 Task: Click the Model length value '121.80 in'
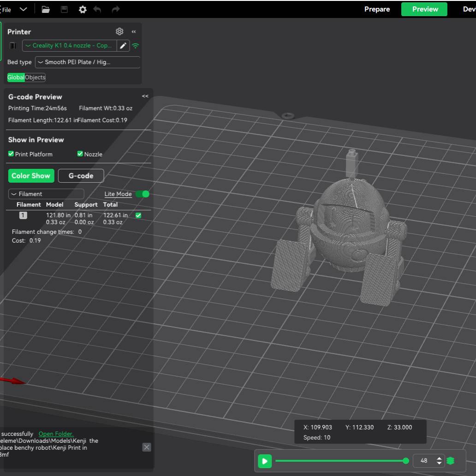point(58,215)
